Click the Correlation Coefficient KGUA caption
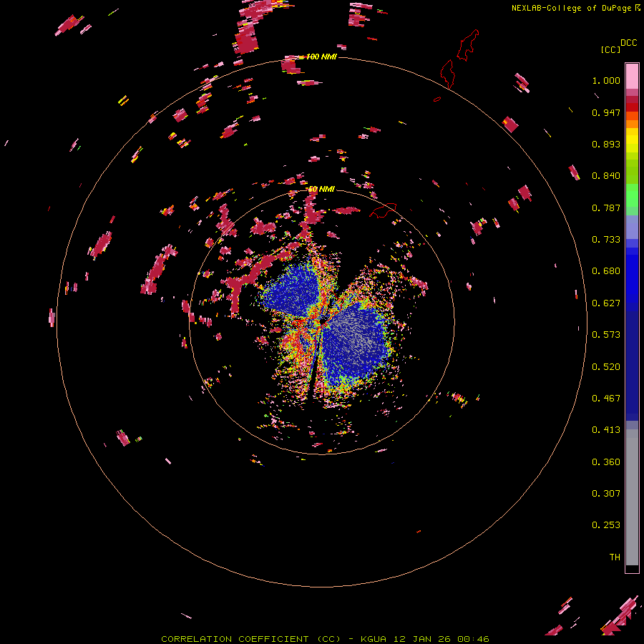This screenshot has width=644, height=644. (x=325, y=639)
